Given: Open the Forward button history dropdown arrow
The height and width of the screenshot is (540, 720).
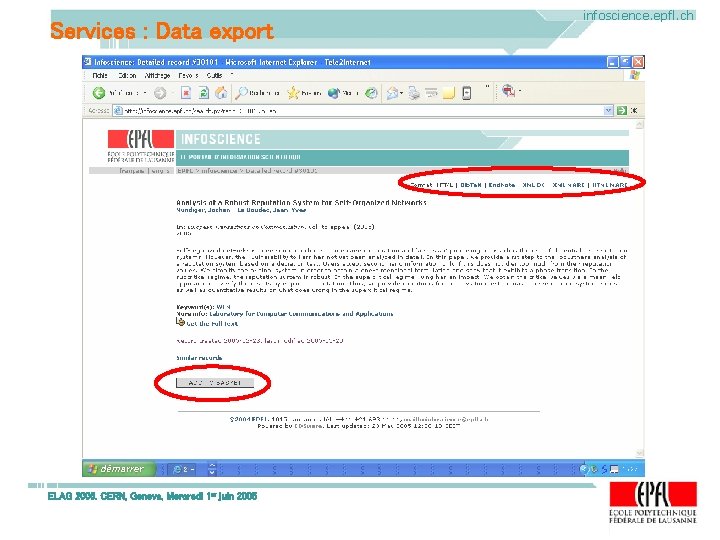Looking at the screenshot, I should (173, 93).
